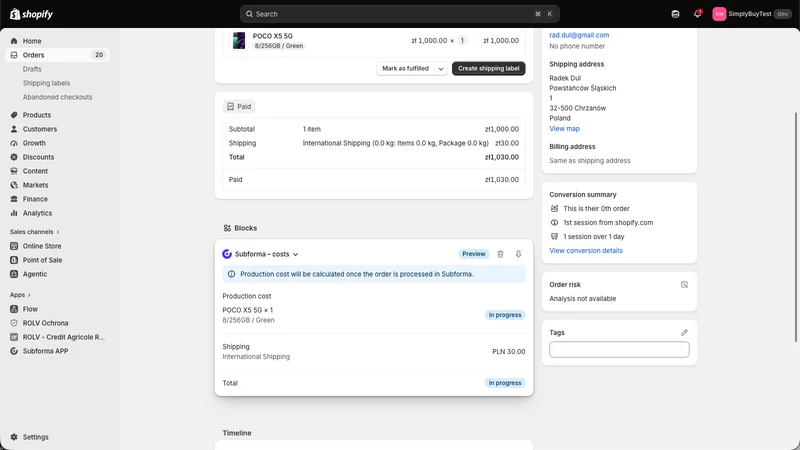This screenshot has width=800, height=450.
Task: Click into the Tags input field
Action: [x=619, y=349]
